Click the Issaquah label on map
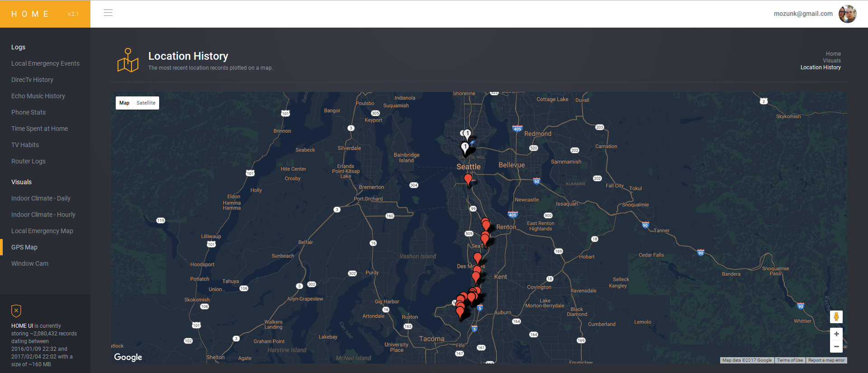868x373 pixels. point(566,204)
